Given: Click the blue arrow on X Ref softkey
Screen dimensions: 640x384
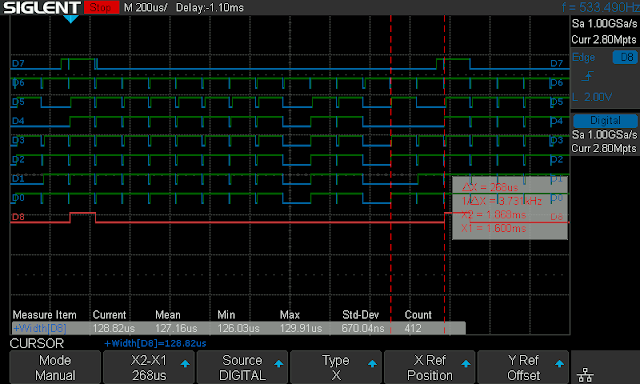Looking at the screenshot, I should pyautogui.click(x=466, y=364).
